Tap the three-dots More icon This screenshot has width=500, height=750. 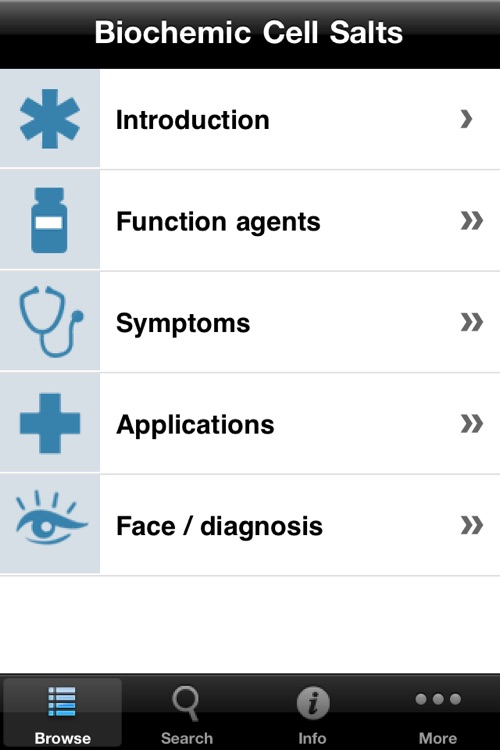tap(438, 699)
